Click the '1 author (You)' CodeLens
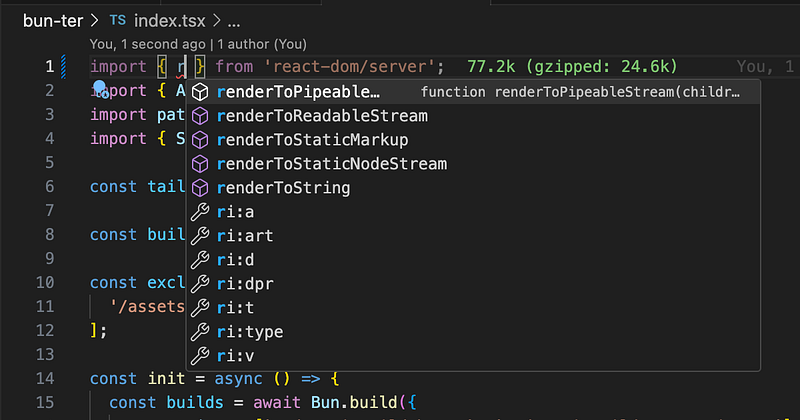 click(x=262, y=44)
